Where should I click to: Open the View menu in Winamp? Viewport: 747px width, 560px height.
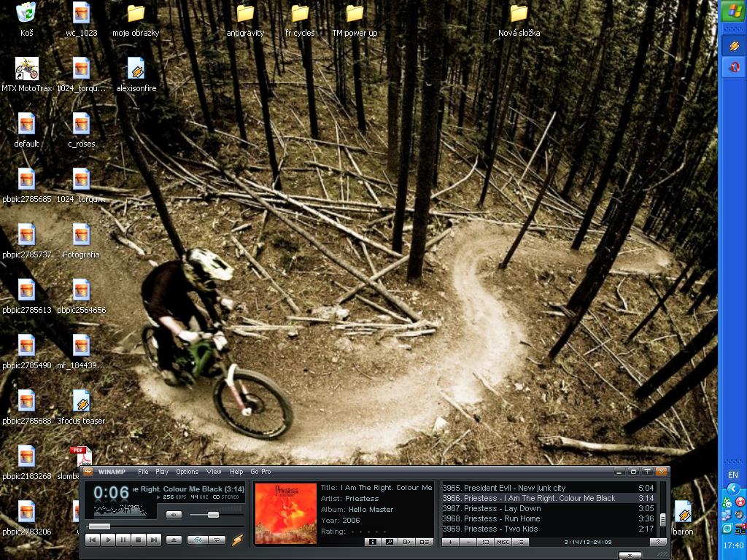pyautogui.click(x=214, y=472)
